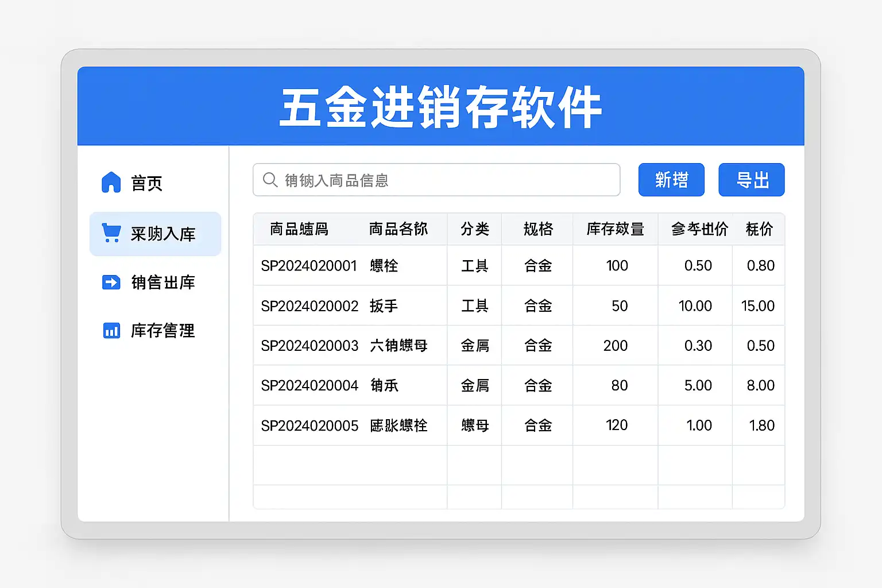
Task: Click the 规格 column header
Action: click(537, 229)
